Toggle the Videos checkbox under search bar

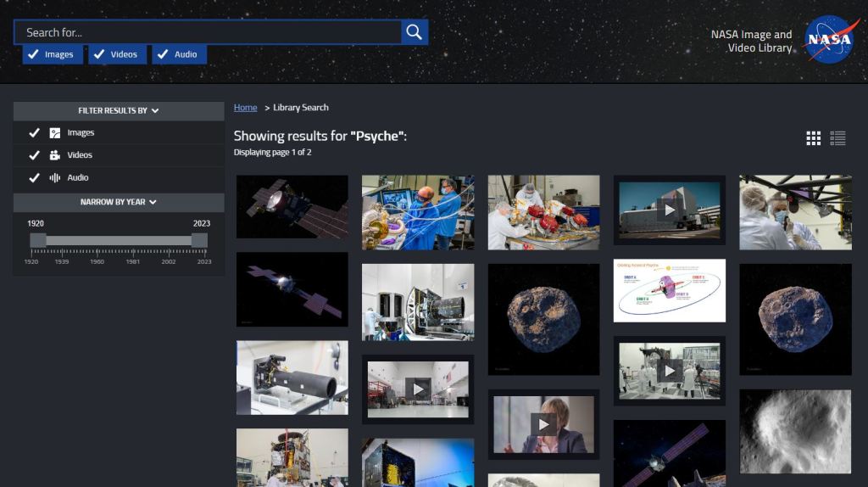click(x=99, y=54)
